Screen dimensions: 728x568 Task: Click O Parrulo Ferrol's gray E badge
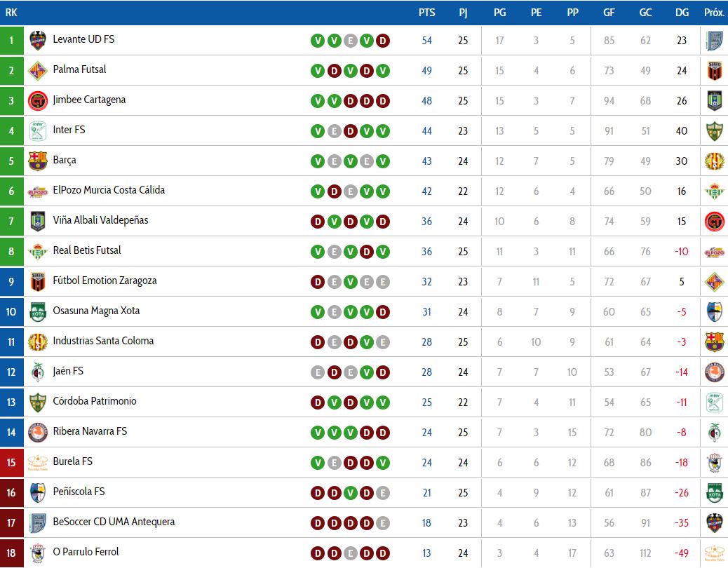[350, 553]
